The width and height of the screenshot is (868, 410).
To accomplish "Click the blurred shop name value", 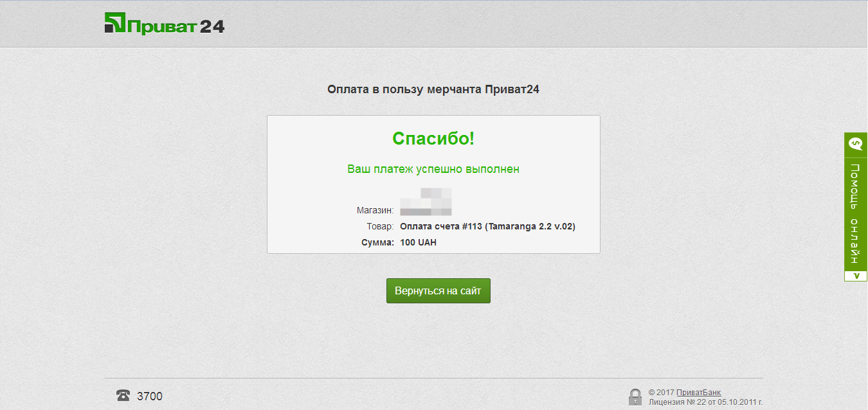I will coord(426,202).
